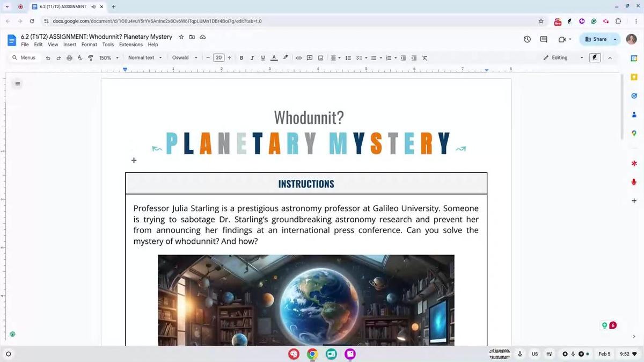Open the zoom level dropdown

[x=108, y=57]
